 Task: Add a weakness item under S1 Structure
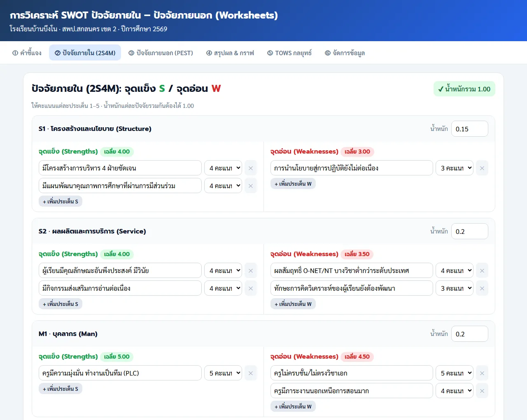[293, 184]
